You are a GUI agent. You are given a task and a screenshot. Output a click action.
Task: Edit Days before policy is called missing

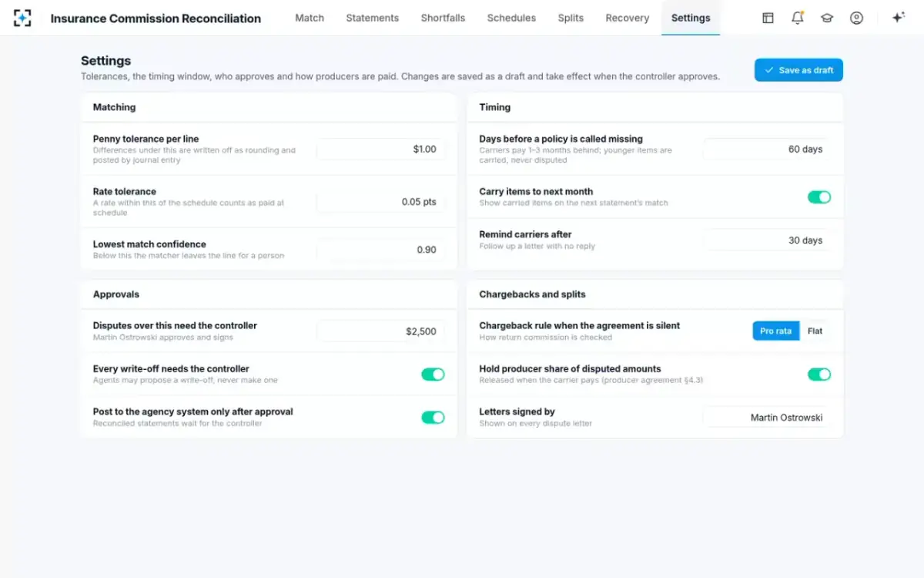coord(767,150)
